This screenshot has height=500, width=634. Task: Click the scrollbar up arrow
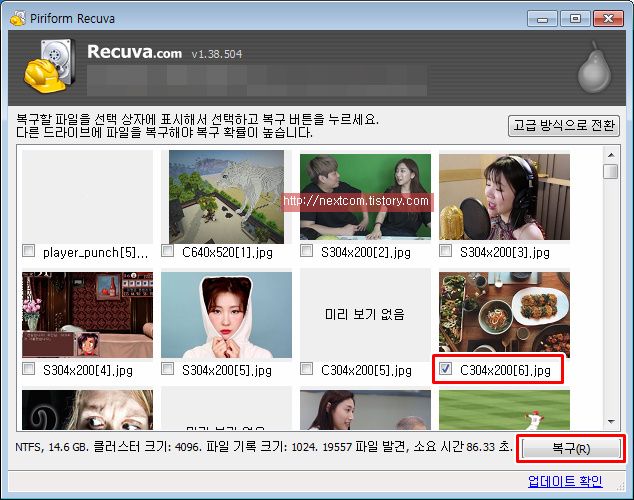click(x=611, y=155)
